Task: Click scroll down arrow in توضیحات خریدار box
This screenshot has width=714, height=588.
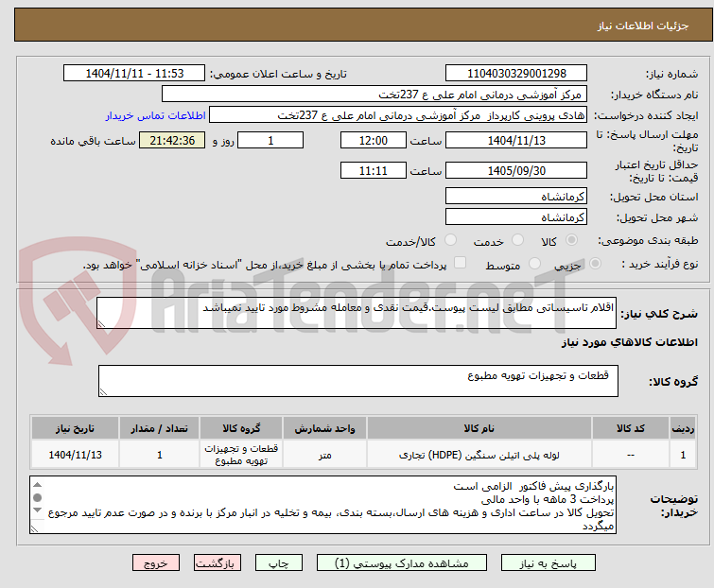Action: coord(38,510)
